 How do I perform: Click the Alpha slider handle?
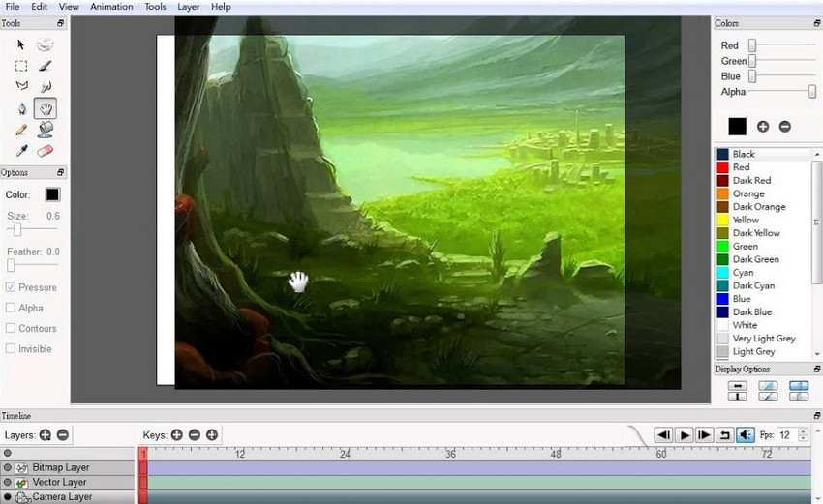[x=812, y=91]
